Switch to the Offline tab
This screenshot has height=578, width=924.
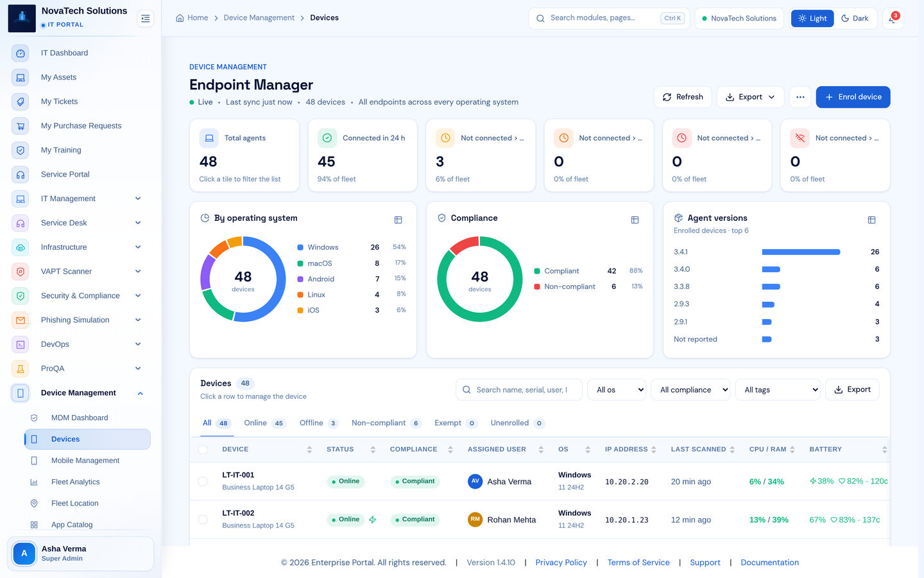tap(319, 423)
